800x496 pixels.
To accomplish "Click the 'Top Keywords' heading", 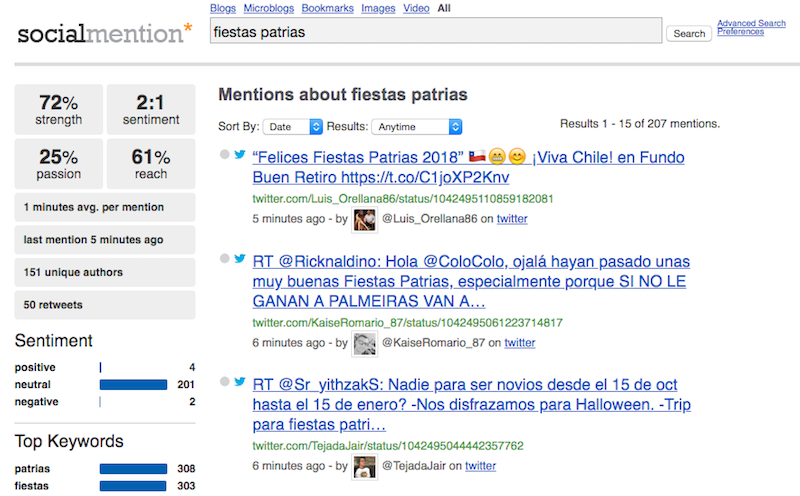I will coord(69,441).
